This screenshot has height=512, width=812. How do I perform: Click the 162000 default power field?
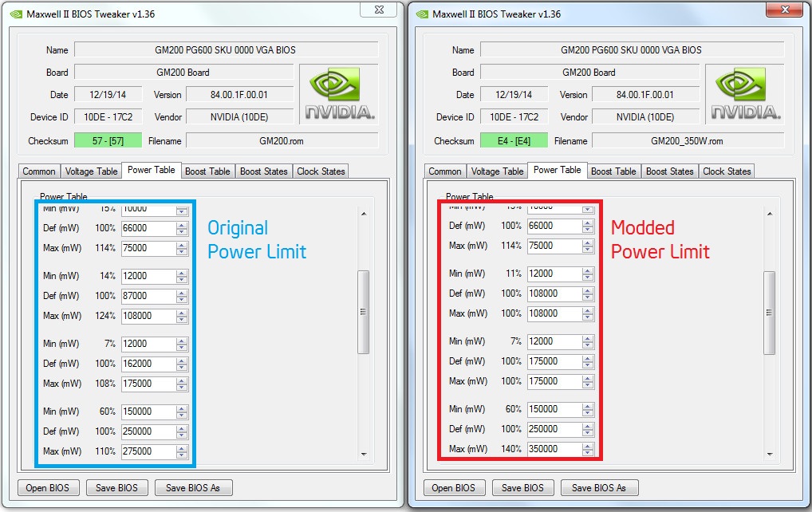click(x=148, y=364)
